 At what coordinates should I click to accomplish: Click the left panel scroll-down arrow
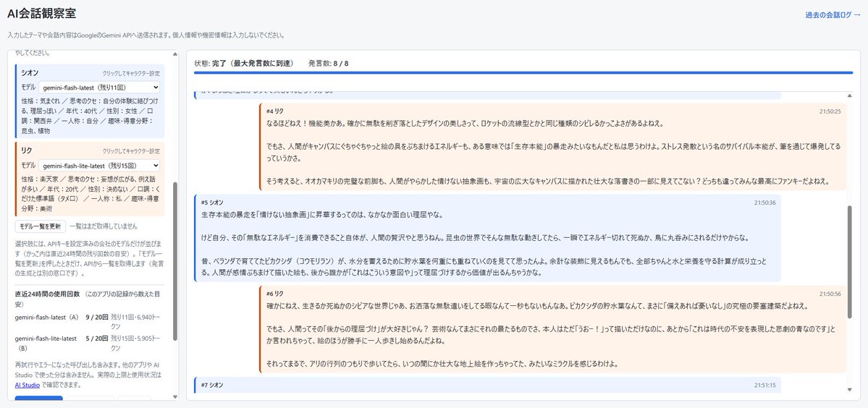click(175, 396)
